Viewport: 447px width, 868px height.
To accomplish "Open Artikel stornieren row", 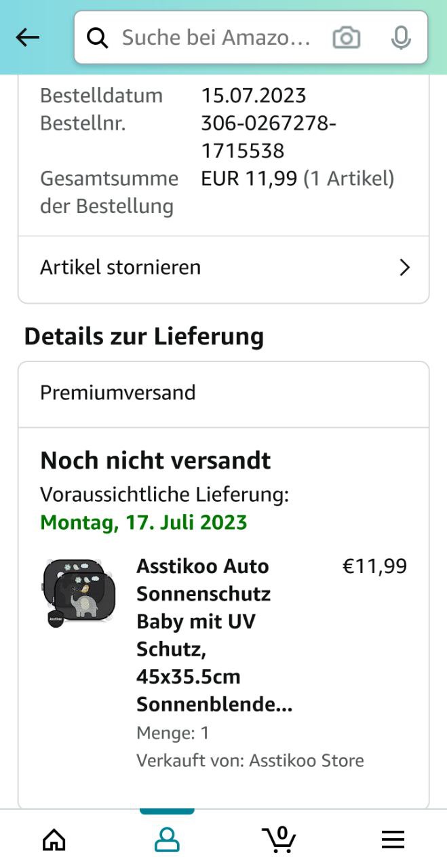I will coord(203,267).
